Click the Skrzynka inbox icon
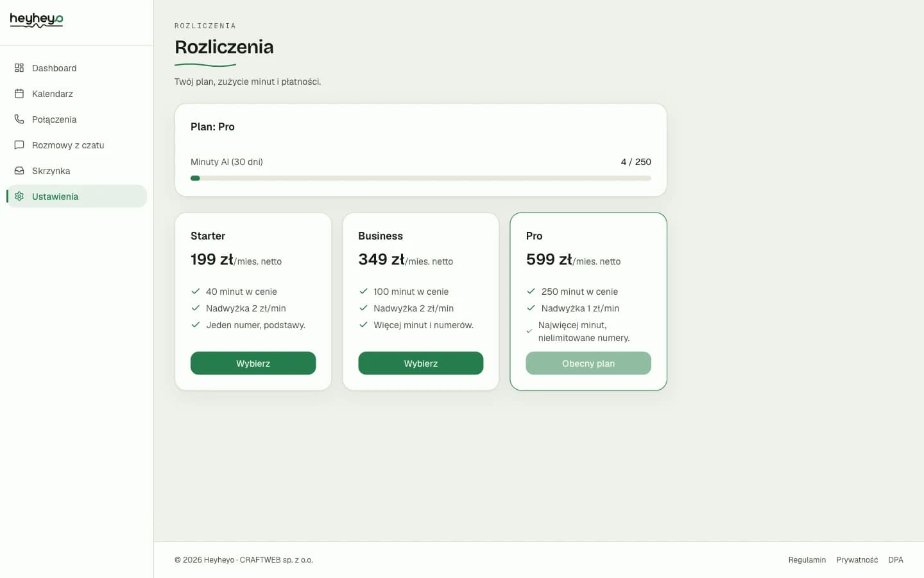Viewport: 924px width, 578px height. 19,170
